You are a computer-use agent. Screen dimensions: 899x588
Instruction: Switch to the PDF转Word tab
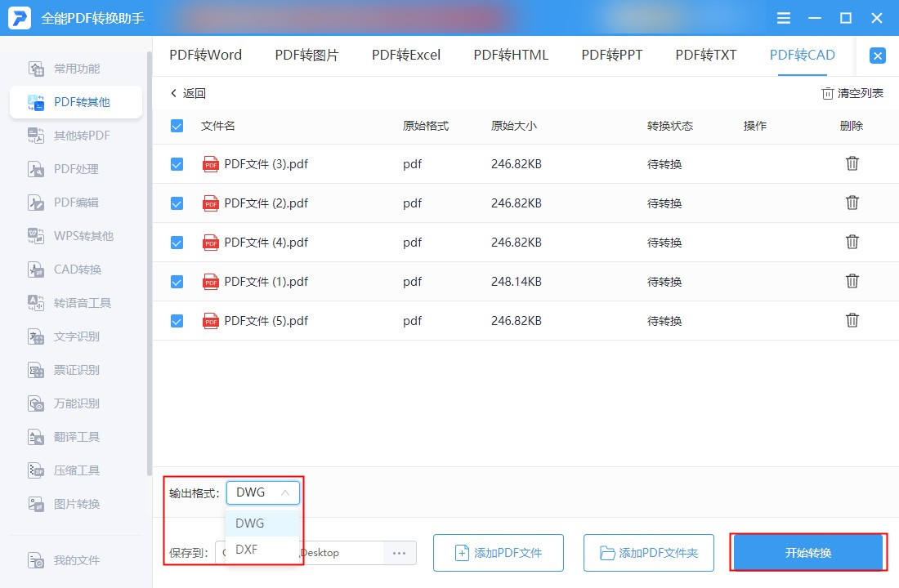click(205, 56)
